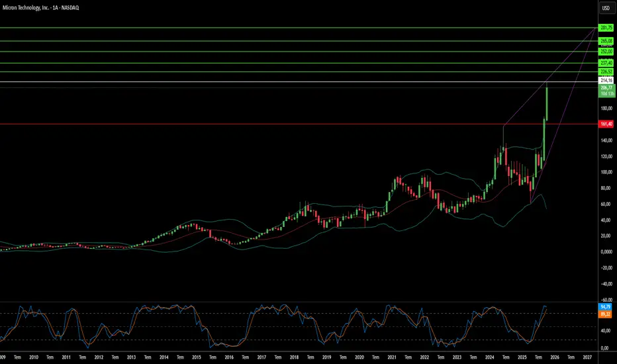Click the blue 94,79 stochastic value label

(605, 307)
